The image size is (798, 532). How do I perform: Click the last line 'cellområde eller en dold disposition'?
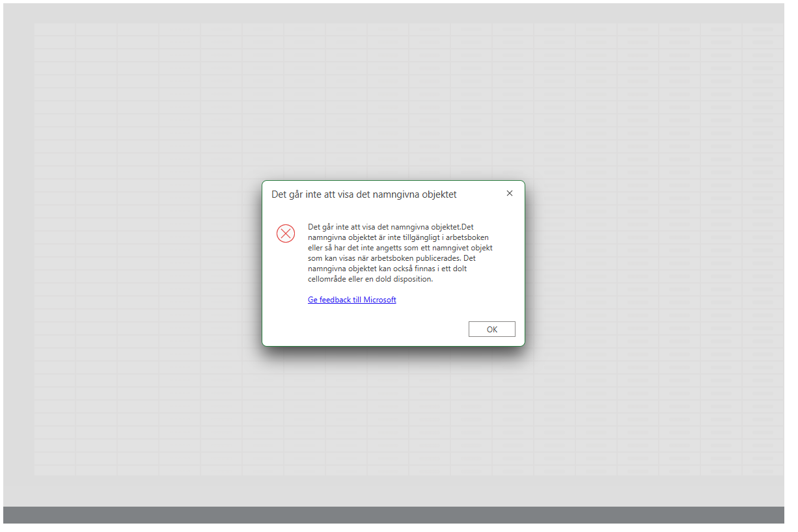(x=370, y=279)
